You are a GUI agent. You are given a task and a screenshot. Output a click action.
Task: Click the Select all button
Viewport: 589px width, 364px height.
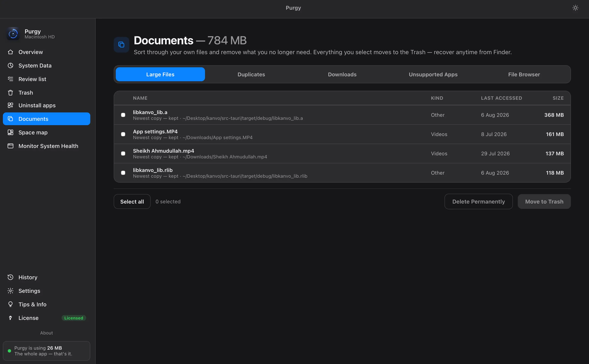(x=132, y=201)
